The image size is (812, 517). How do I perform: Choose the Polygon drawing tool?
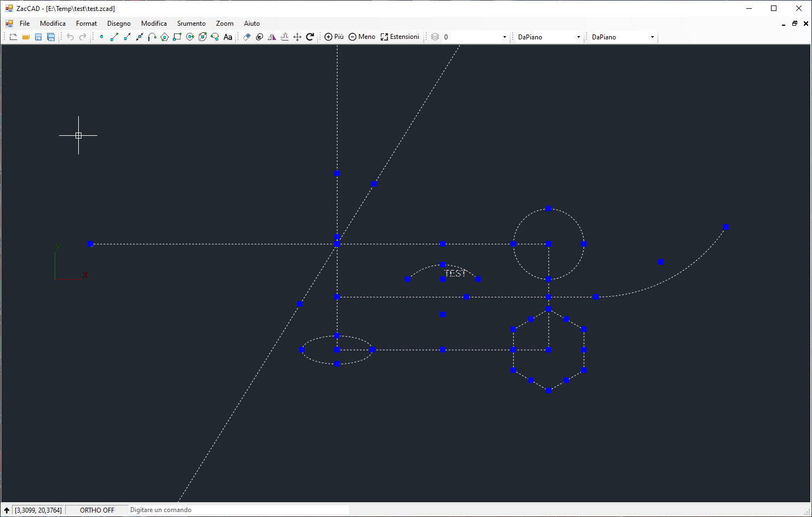[x=165, y=37]
